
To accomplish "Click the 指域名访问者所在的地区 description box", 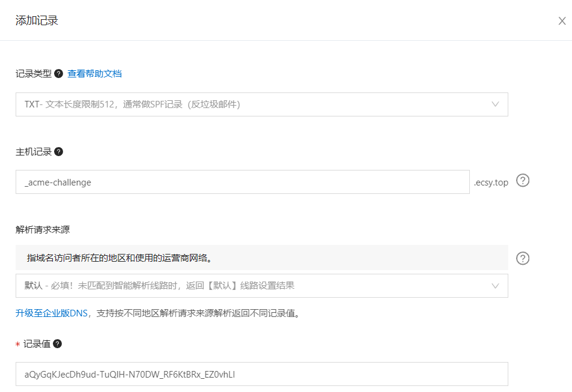I will (261, 258).
